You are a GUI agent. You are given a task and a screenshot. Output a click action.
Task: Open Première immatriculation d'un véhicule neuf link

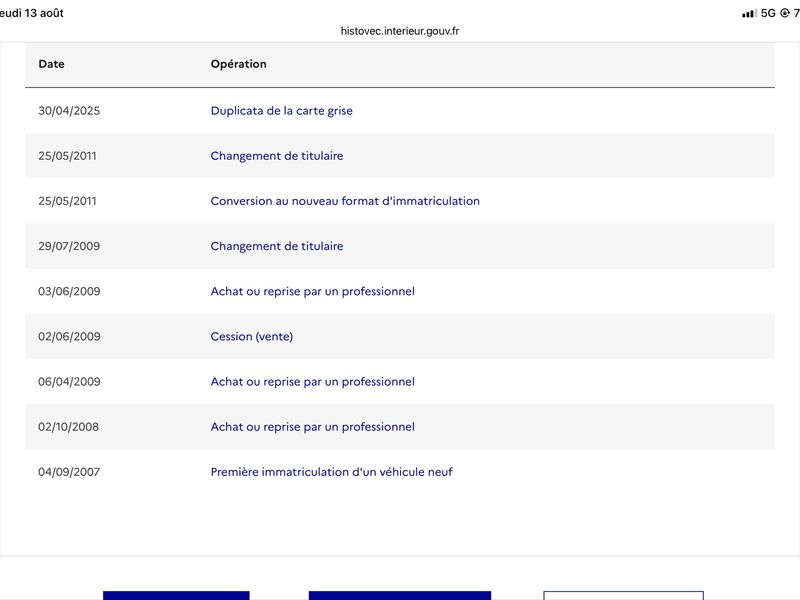point(331,472)
